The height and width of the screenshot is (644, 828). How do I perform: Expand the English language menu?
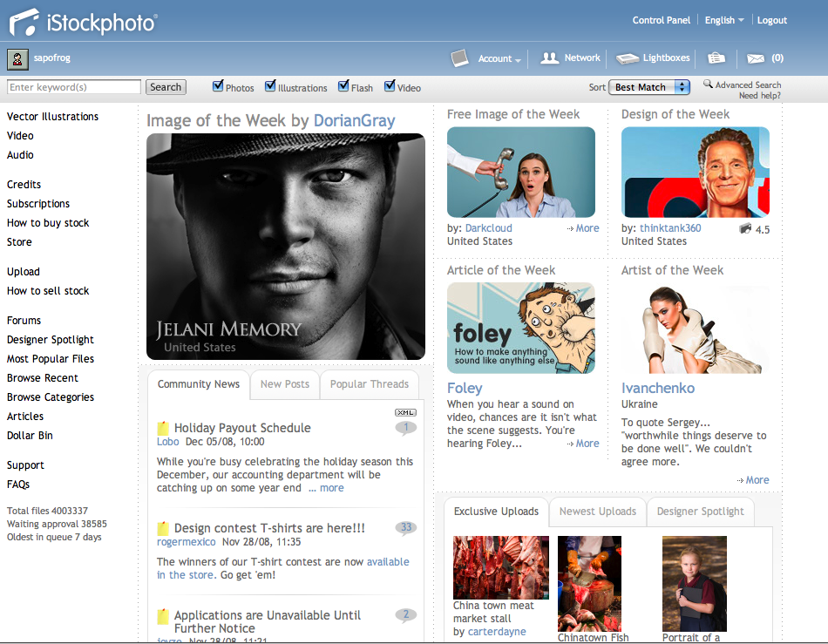click(x=724, y=20)
